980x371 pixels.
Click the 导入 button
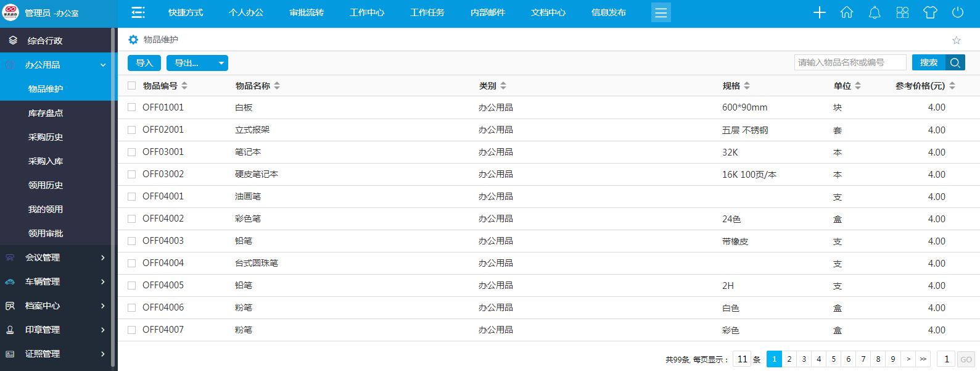coord(144,63)
